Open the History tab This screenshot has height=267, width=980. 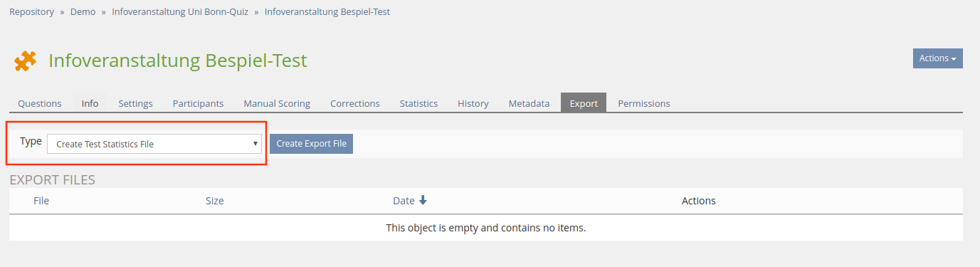[473, 103]
